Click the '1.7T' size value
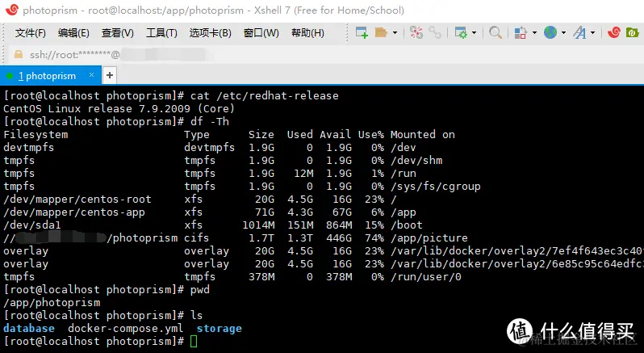The width and height of the screenshot is (644, 353). [261, 238]
